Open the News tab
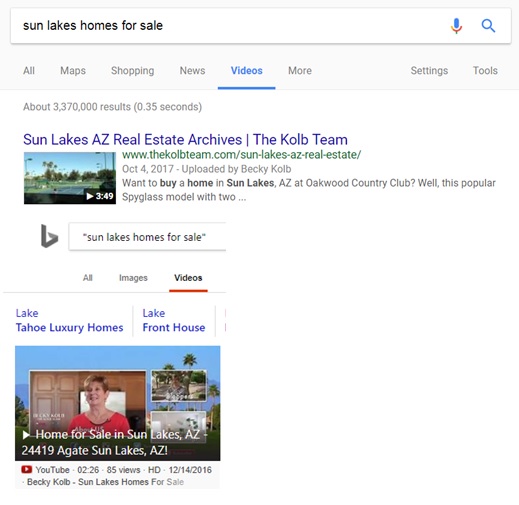The image size is (519, 505). pyautogui.click(x=192, y=71)
